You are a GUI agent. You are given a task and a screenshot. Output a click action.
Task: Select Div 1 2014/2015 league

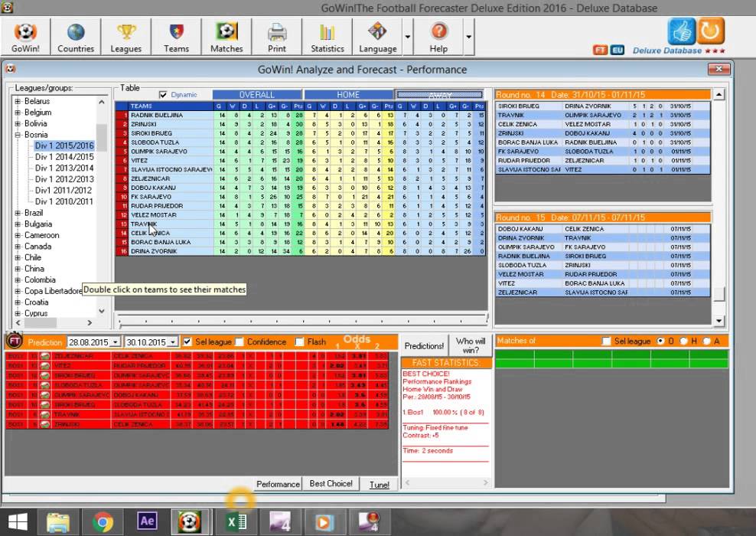coord(64,157)
